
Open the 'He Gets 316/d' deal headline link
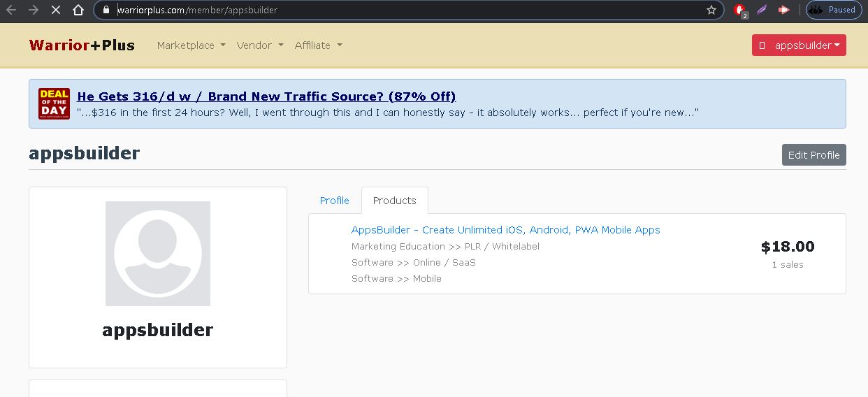click(266, 96)
